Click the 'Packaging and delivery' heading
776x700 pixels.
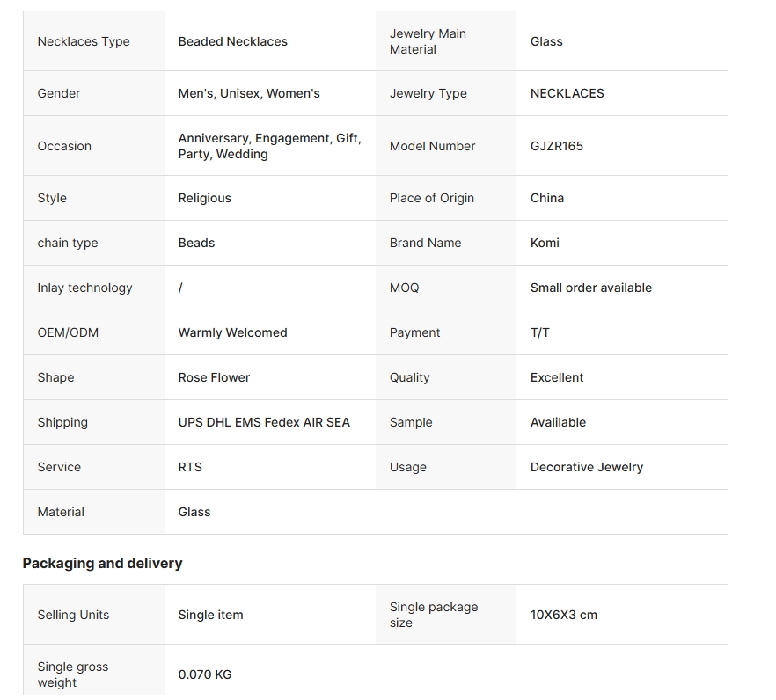102,563
